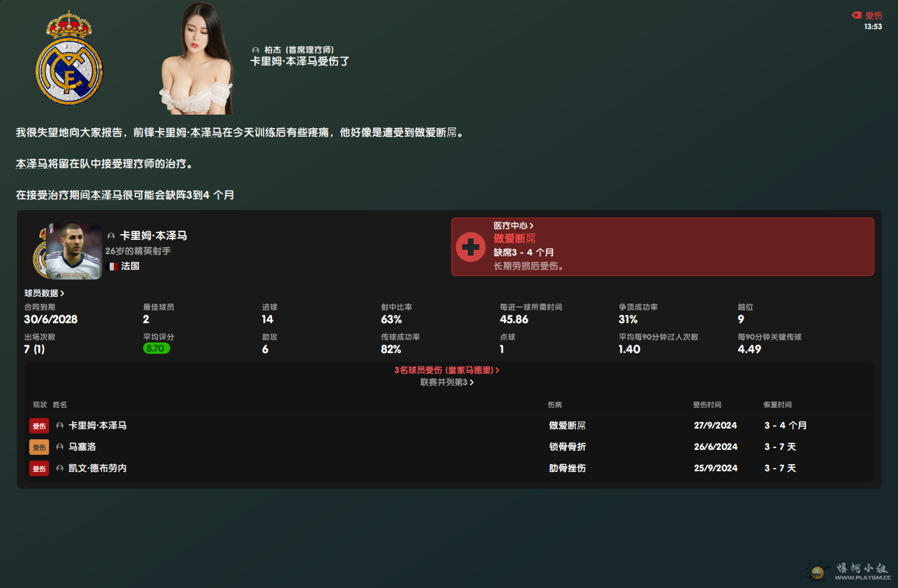Open the 医疗中心 section link
Viewport: 898px width, 588px height.
(x=513, y=226)
